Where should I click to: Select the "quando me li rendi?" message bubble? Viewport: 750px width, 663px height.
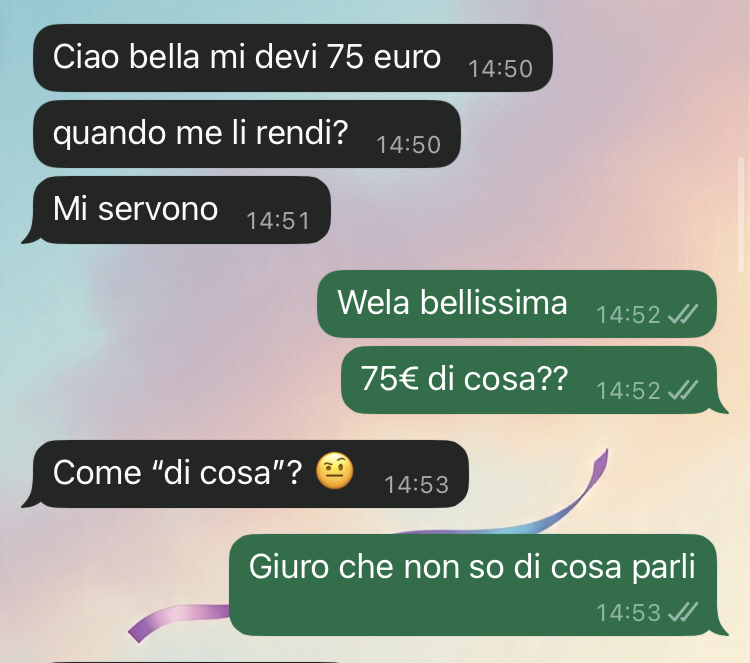(247, 134)
